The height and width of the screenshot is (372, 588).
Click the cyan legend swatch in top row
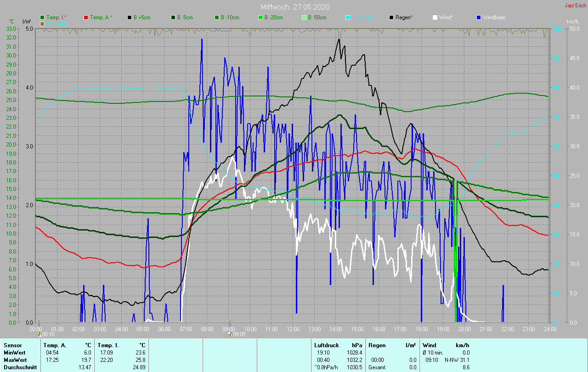click(x=348, y=17)
